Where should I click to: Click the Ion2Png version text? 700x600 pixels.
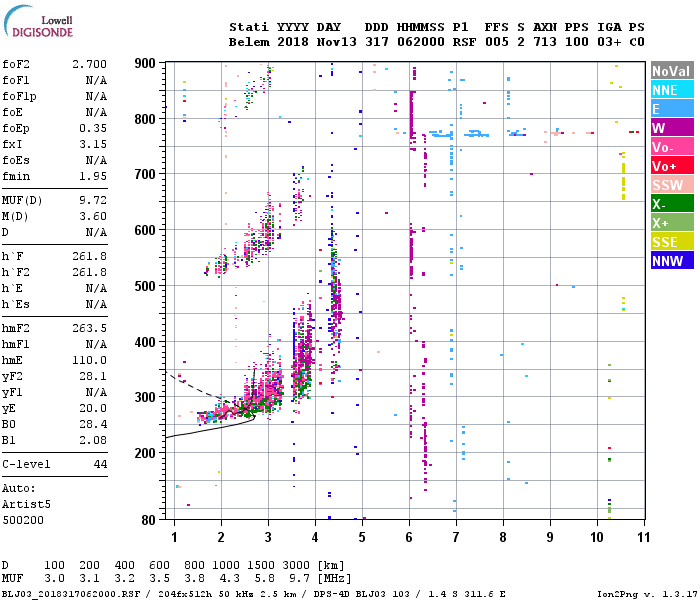click(647, 594)
